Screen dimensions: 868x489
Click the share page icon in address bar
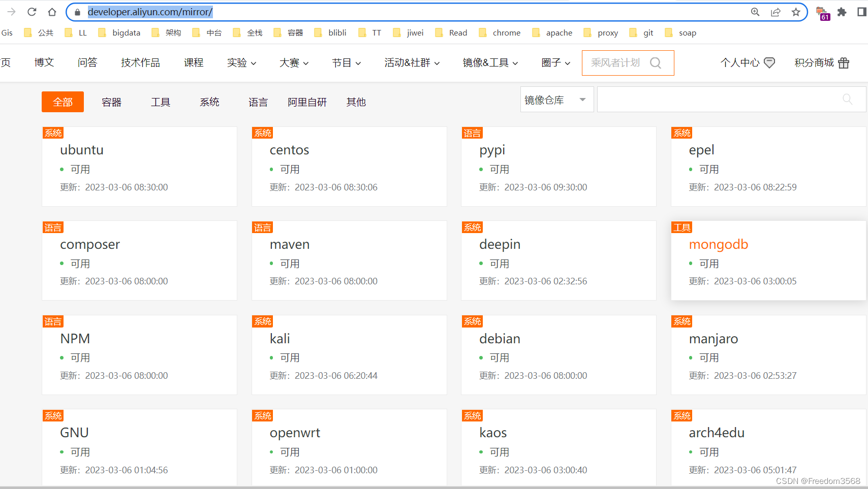tap(776, 12)
